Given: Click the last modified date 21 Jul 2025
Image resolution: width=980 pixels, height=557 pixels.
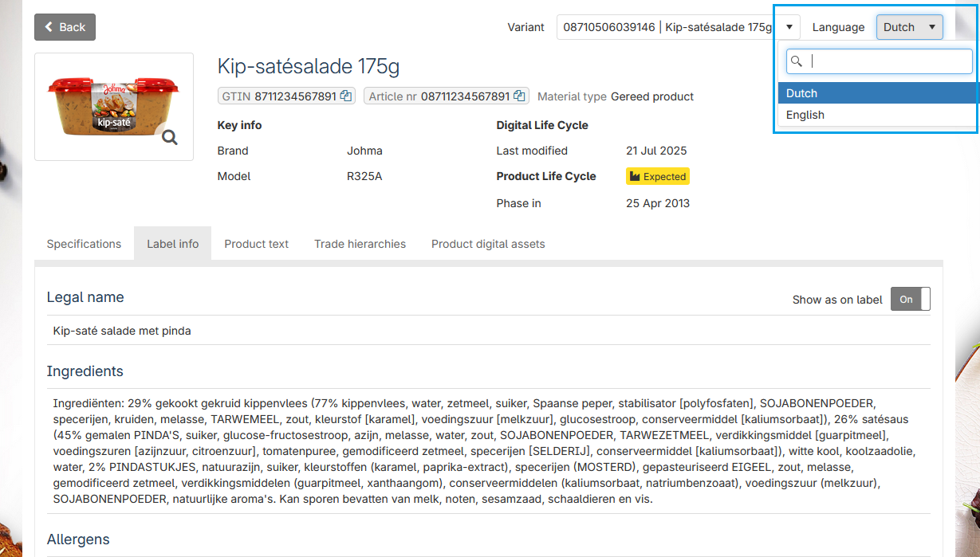Looking at the screenshot, I should click(656, 151).
